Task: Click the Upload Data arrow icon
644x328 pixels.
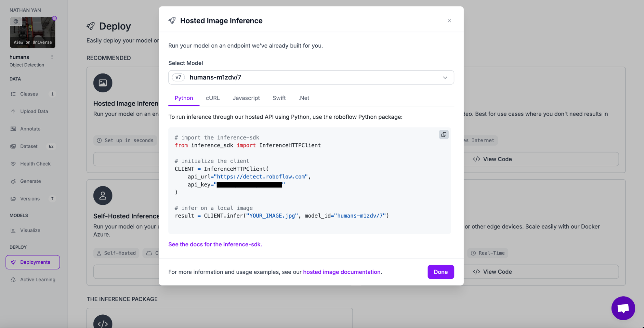Action: (x=13, y=111)
